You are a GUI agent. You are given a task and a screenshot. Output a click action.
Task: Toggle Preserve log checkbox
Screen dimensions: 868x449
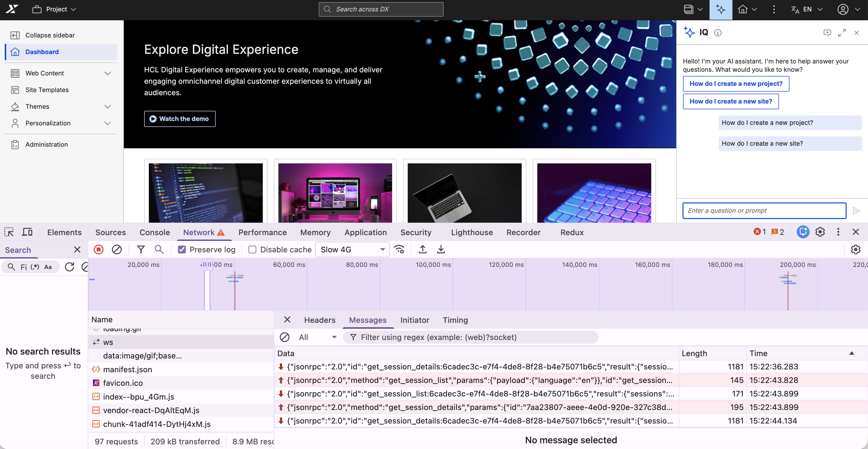tap(182, 249)
